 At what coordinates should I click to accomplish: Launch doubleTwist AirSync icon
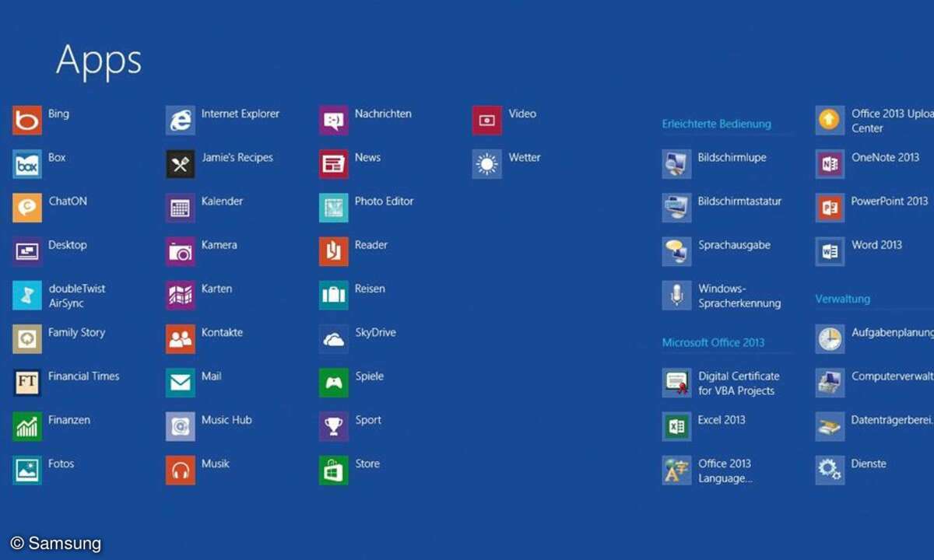click(x=27, y=296)
